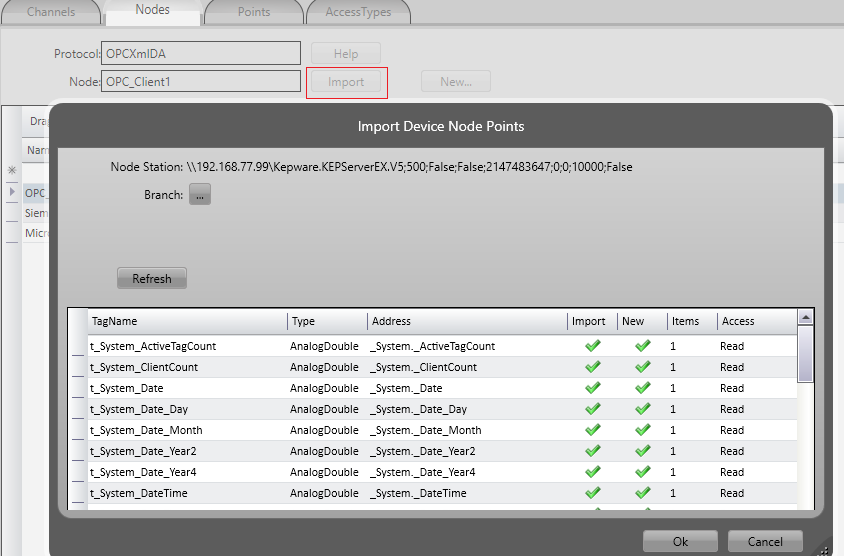Viewport: 844px width, 556px height.
Task: Switch to the Channels tab
Action: [x=51, y=12]
